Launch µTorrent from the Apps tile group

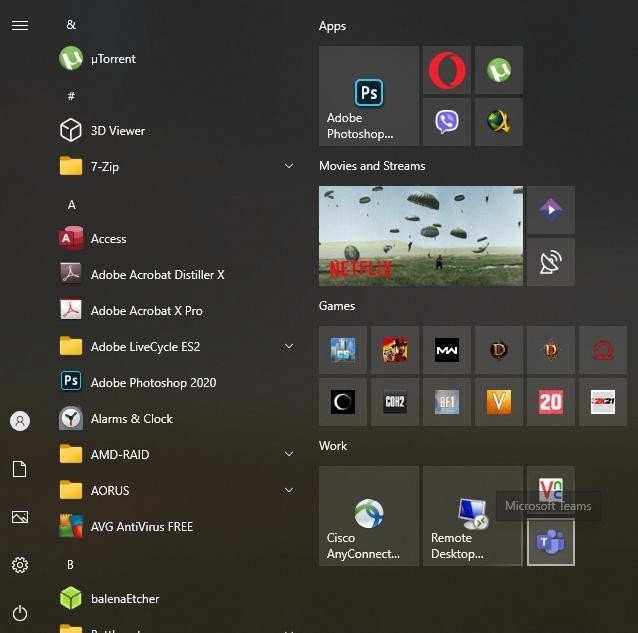coord(499,70)
